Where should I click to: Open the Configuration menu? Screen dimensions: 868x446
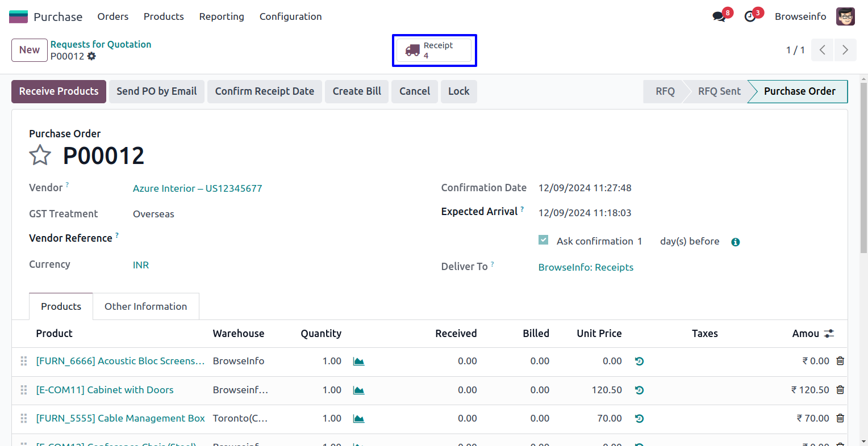click(x=290, y=16)
